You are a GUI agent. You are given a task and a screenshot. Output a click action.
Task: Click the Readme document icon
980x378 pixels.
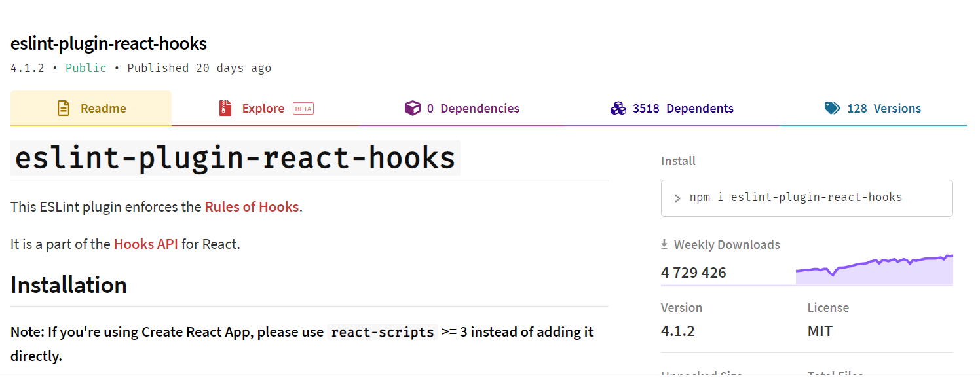tap(64, 107)
